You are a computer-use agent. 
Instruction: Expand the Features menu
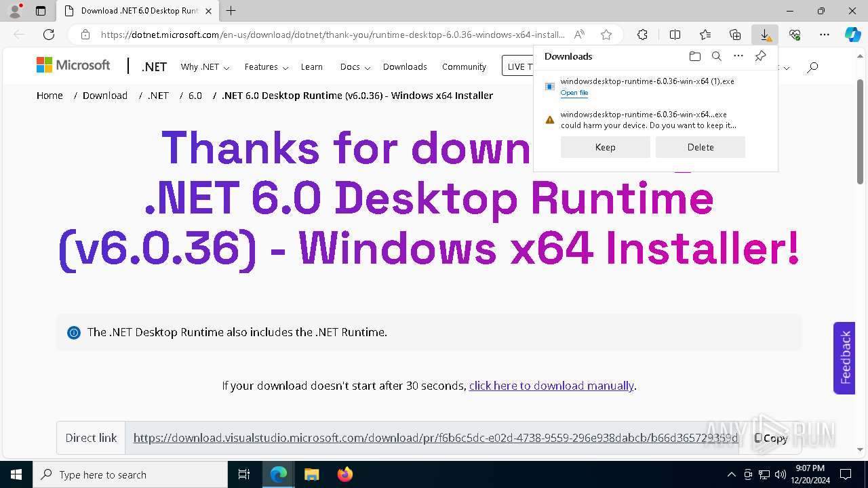pos(267,67)
